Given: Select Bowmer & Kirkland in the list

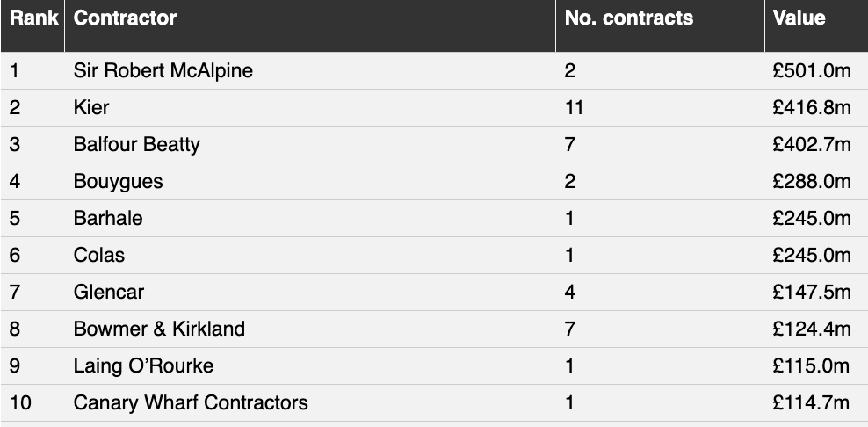Looking at the screenshot, I should [x=159, y=329].
